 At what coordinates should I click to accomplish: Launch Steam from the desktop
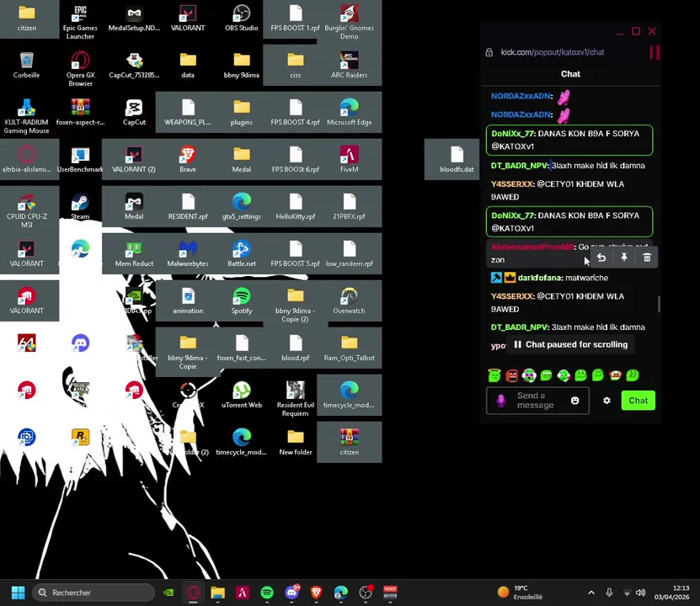click(80, 206)
